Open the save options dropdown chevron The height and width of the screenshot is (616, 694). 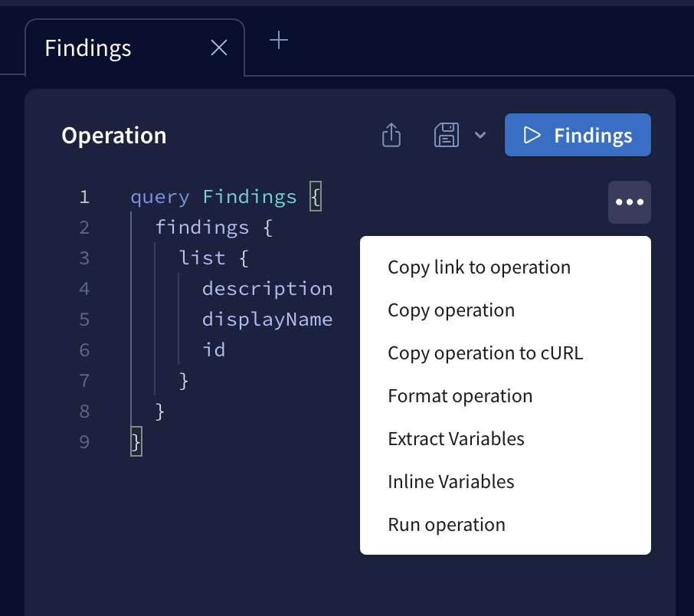pyautogui.click(x=480, y=135)
